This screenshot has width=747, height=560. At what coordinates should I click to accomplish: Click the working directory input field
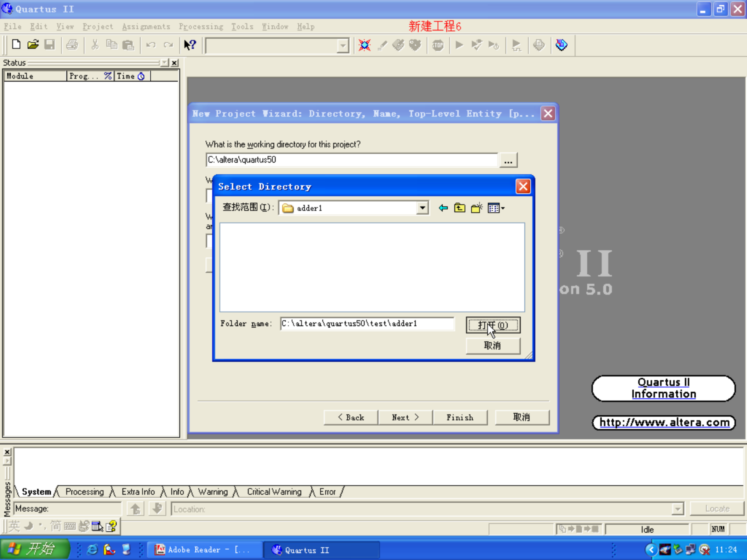coord(351,160)
